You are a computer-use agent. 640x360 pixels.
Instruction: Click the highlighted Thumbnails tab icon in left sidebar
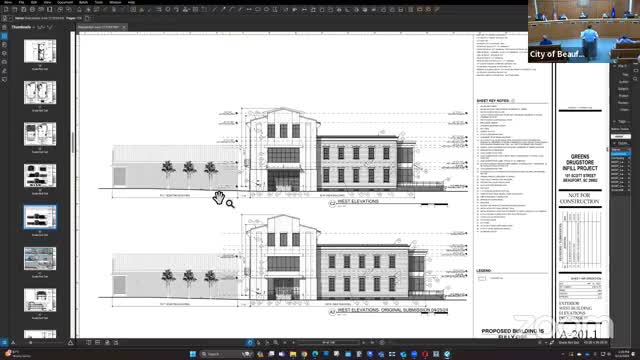[4, 36]
